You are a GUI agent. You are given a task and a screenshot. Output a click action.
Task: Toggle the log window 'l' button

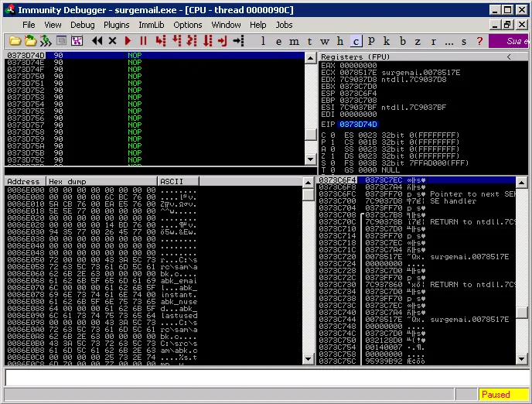pos(264,40)
